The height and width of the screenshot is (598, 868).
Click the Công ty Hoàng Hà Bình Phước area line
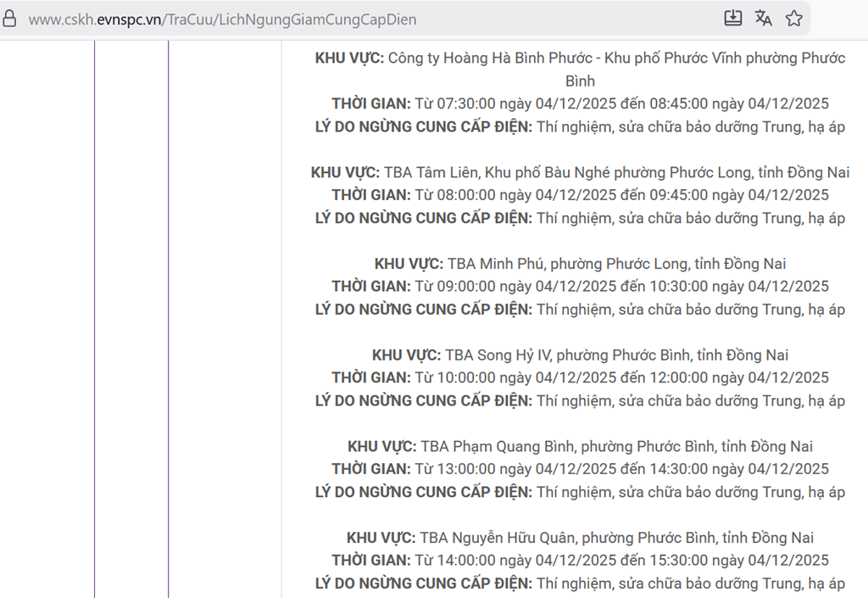point(580,59)
